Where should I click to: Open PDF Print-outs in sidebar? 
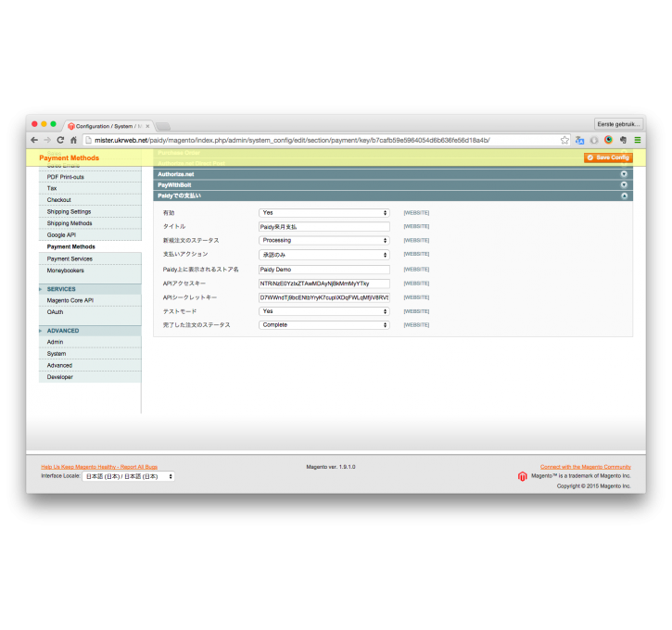click(x=90, y=177)
